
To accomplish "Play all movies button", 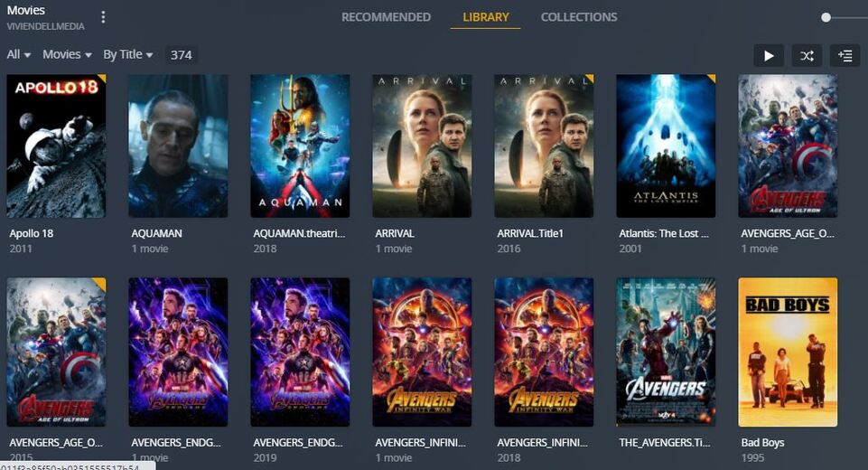I will tap(769, 55).
